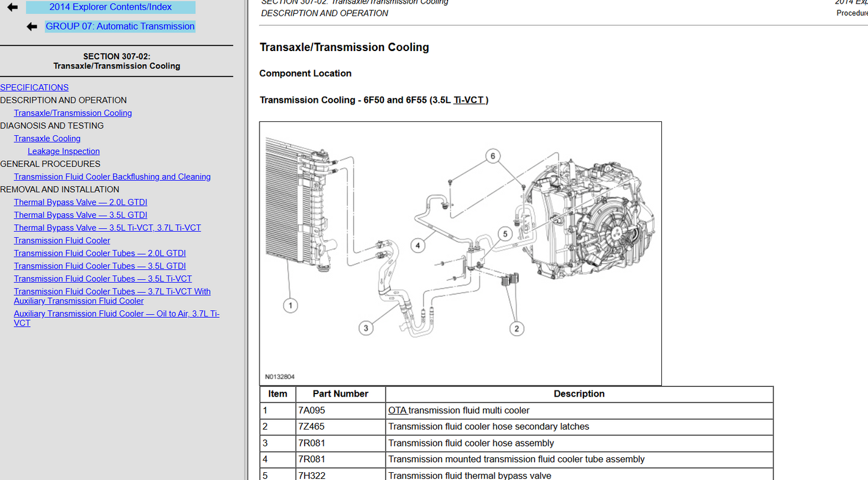
Task: Click diagram reference number N0132804
Action: click(280, 377)
